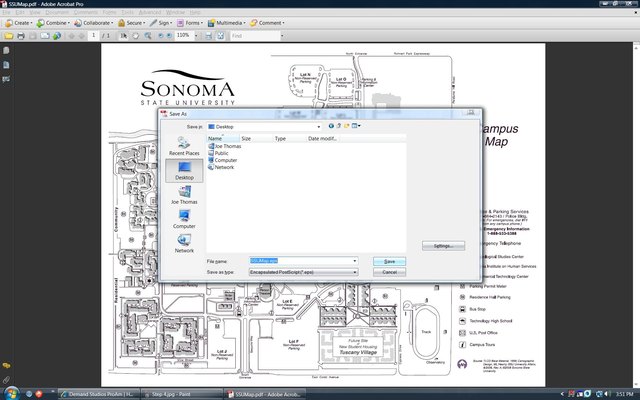Open the Find options dropdown arrow

pos(282,36)
